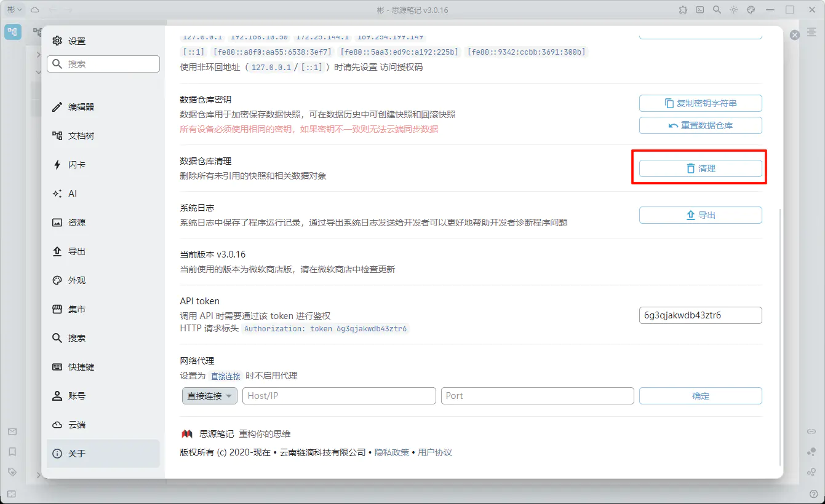Click the 网络代理 heading
Image resolution: width=825 pixels, height=504 pixels.
point(197,361)
